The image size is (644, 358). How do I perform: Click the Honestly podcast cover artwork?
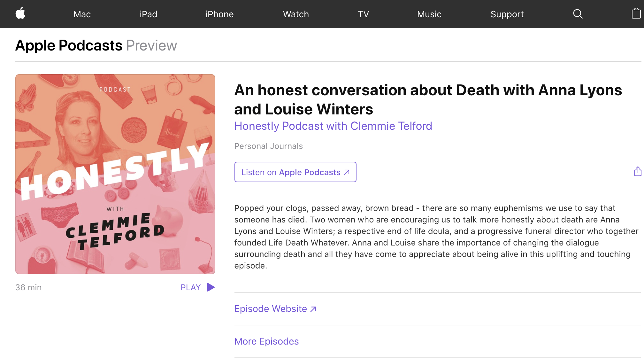pos(115,174)
